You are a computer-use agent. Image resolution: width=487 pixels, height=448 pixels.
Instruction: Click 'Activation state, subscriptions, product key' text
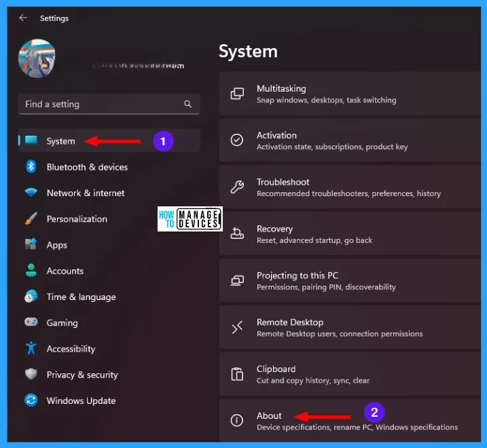click(x=332, y=147)
